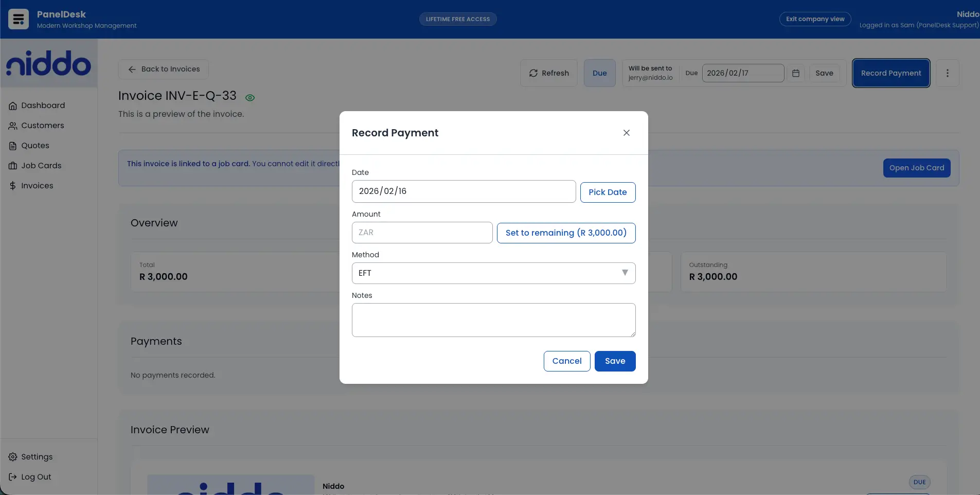Set amount to remaining R 3,000.00
The width and height of the screenshot is (980, 495).
pos(566,233)
